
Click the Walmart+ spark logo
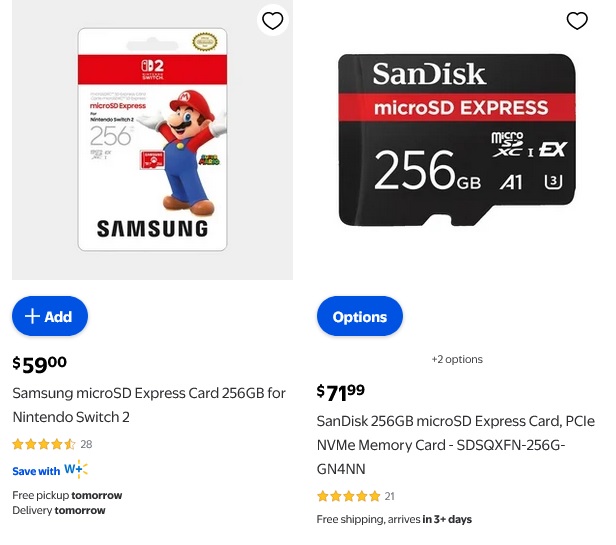pyautogui.click(x=76, y=470)
